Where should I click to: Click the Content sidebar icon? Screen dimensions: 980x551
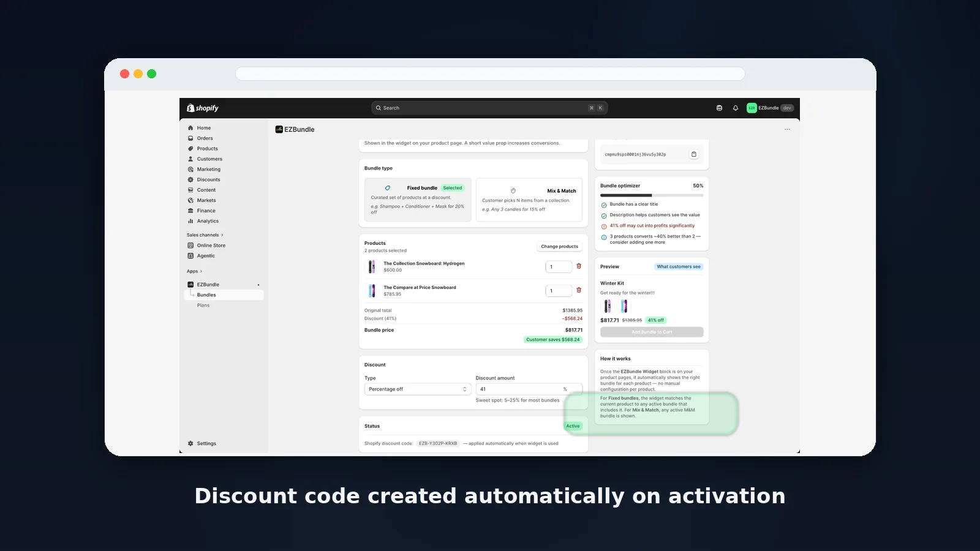pos(190,190)
